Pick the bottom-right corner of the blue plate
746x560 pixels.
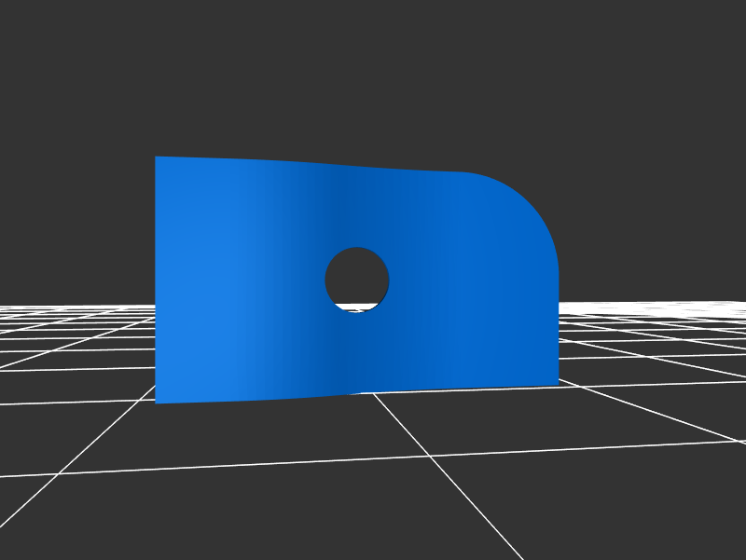point(557,383)
